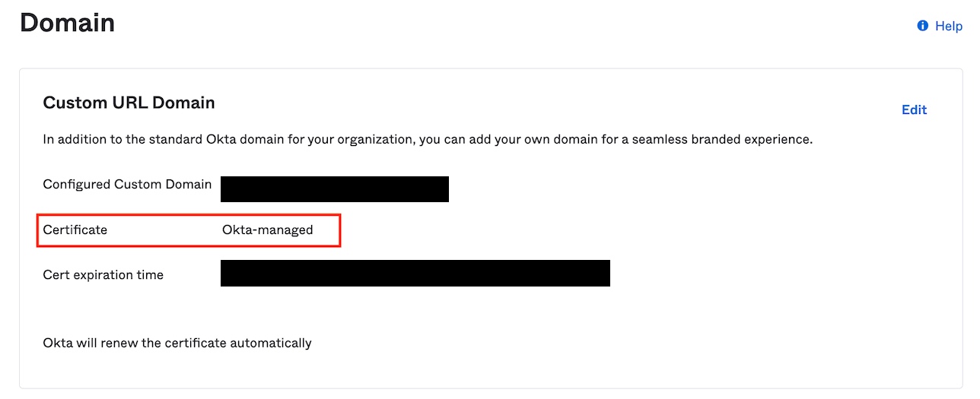This screenshot has height=399, width=980.
Task: Click the Cert expiration time label
Action: coord(103,274)
